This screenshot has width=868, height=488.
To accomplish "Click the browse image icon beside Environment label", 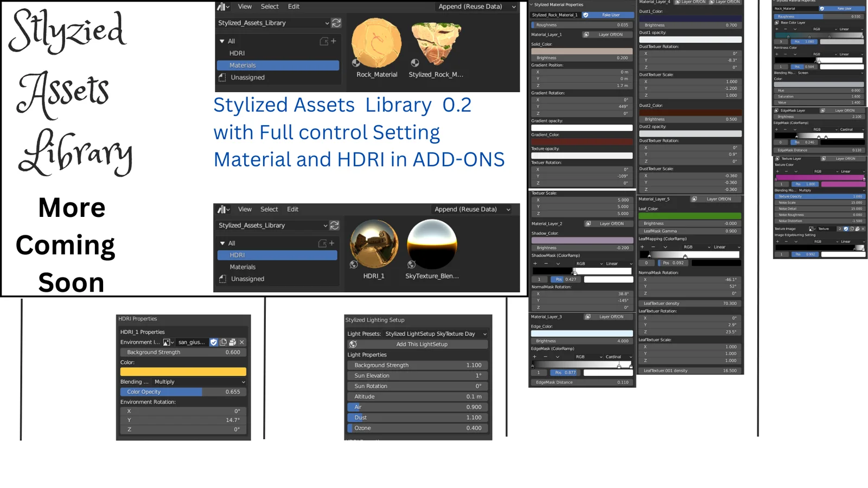I will [168, 342].
